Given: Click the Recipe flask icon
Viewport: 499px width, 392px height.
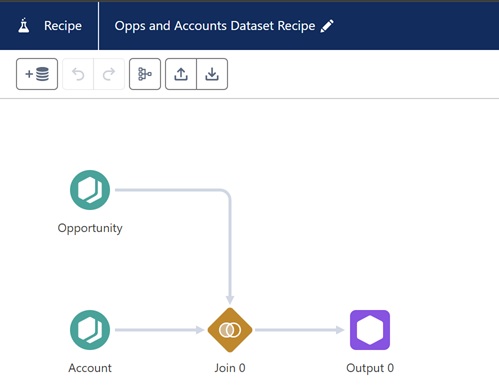Looking at the screenshot, I should 24,26.
